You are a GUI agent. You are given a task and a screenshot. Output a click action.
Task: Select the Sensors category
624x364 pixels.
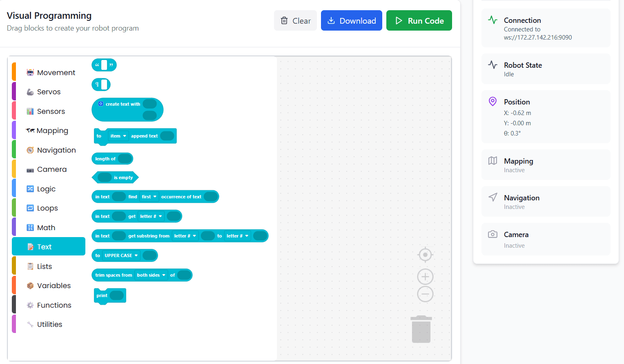click(x=51, y=111)
